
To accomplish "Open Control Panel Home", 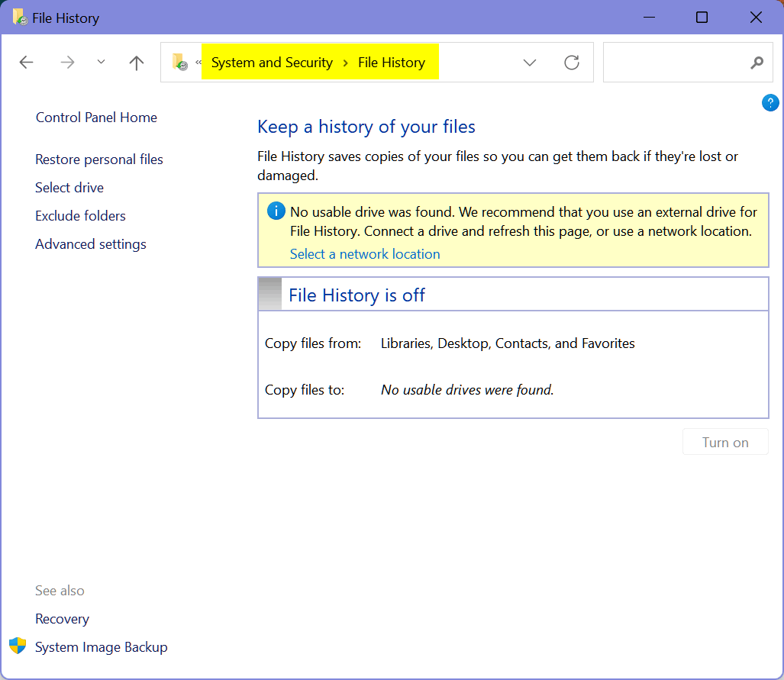I will point(96,118).
